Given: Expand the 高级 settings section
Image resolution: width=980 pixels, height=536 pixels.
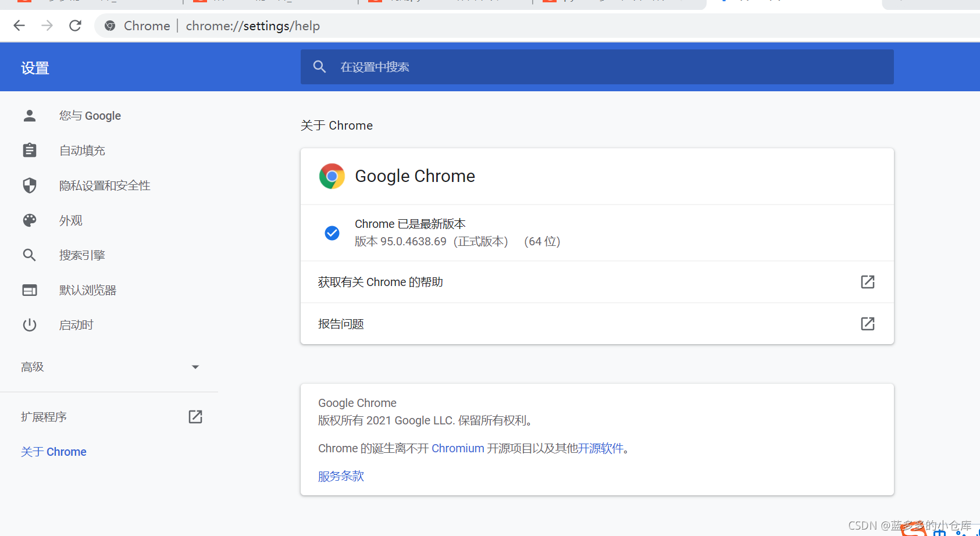Looking at the screenshot, I should point(195,366).
